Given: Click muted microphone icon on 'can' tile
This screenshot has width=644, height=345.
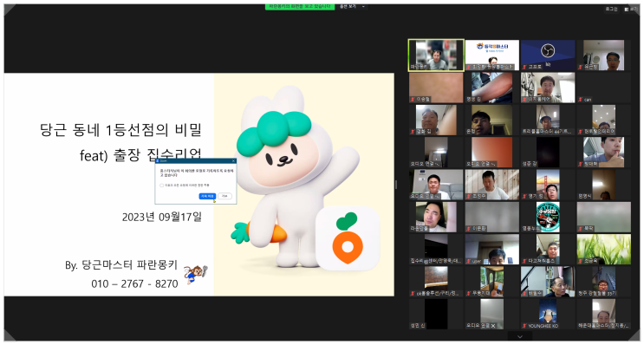Looking at the screenshot, I should coord(581,100).
